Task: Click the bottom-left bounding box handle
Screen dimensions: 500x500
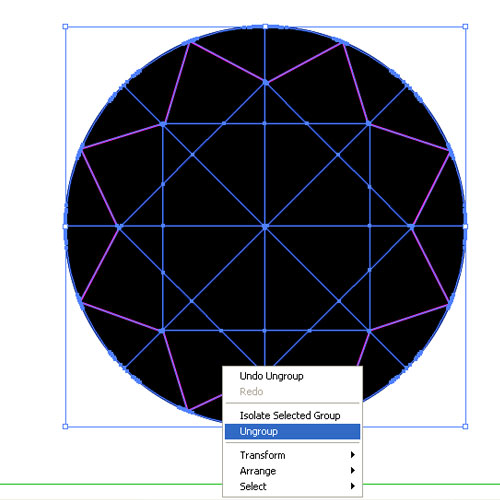Action: (x=65, y=426)
